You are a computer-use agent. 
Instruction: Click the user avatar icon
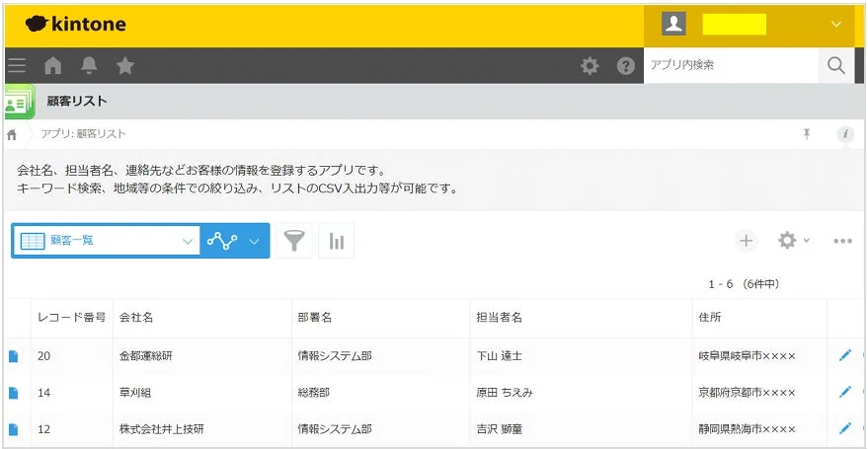coord(673,24)
